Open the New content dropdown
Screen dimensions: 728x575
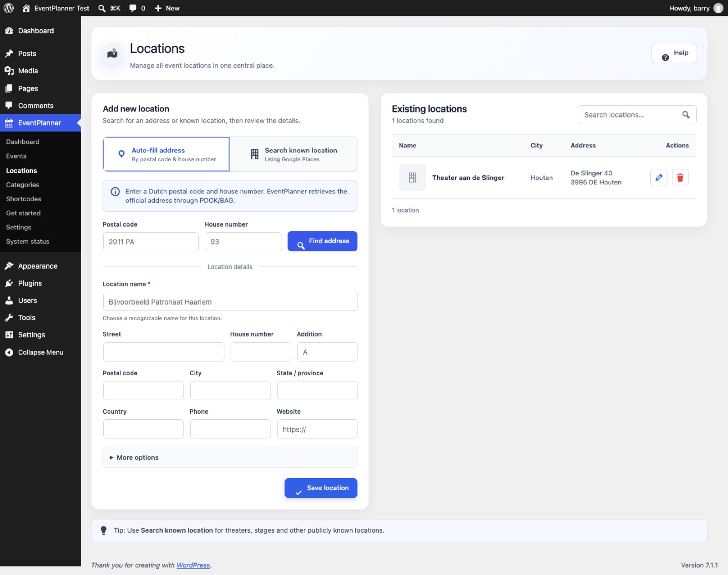(x=167, y=8)
